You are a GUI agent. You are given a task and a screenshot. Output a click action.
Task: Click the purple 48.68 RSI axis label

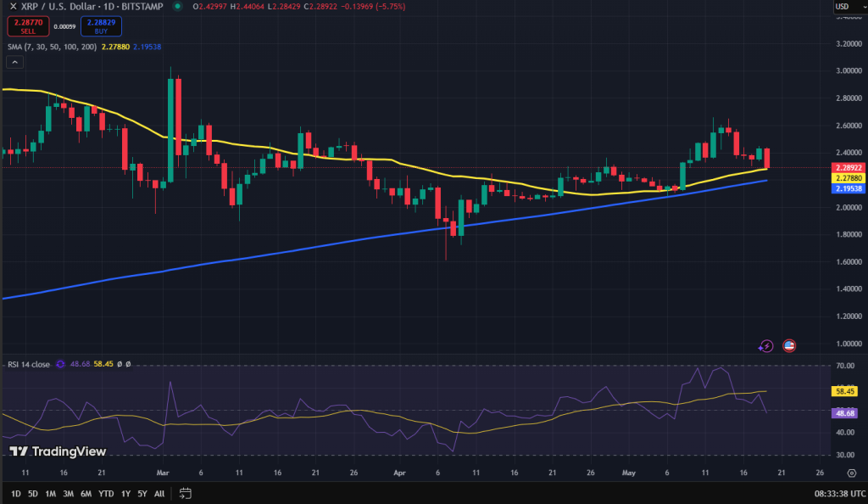pyautogui.click(x=845, y=413)
